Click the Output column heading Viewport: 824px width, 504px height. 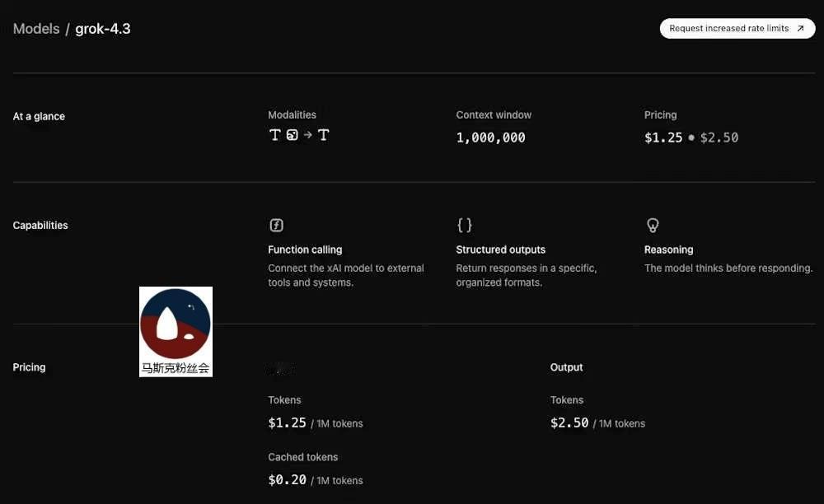click(x=567, y=367)
